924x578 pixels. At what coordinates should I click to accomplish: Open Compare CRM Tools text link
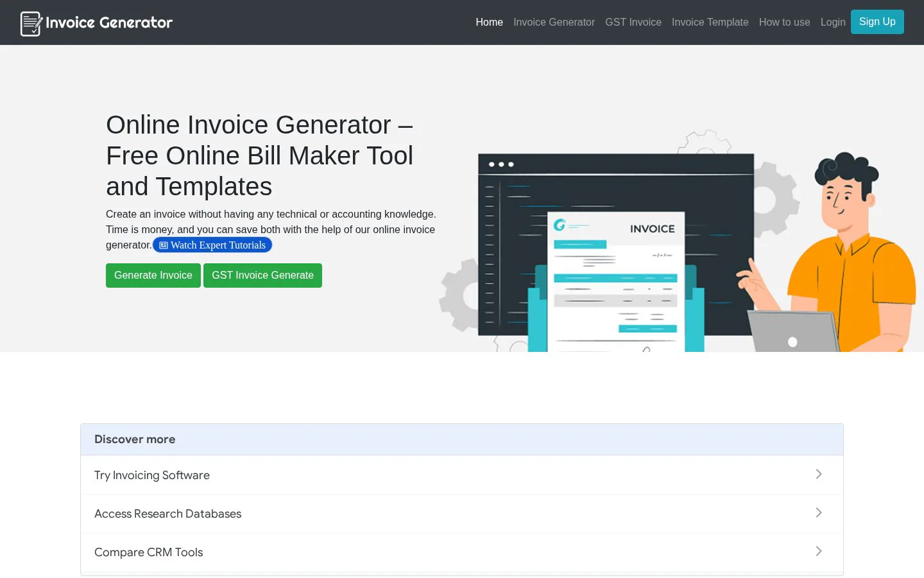click(x=149, y=552)
